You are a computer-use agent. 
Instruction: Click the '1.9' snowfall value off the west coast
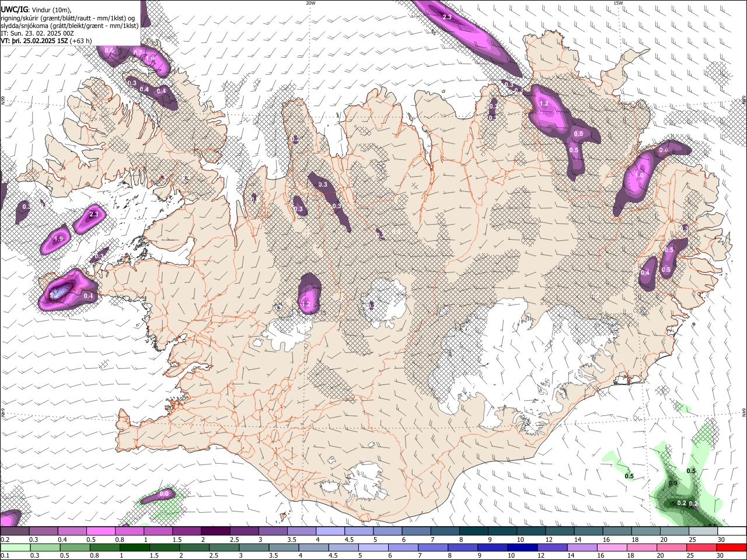(x=58, y=239)
